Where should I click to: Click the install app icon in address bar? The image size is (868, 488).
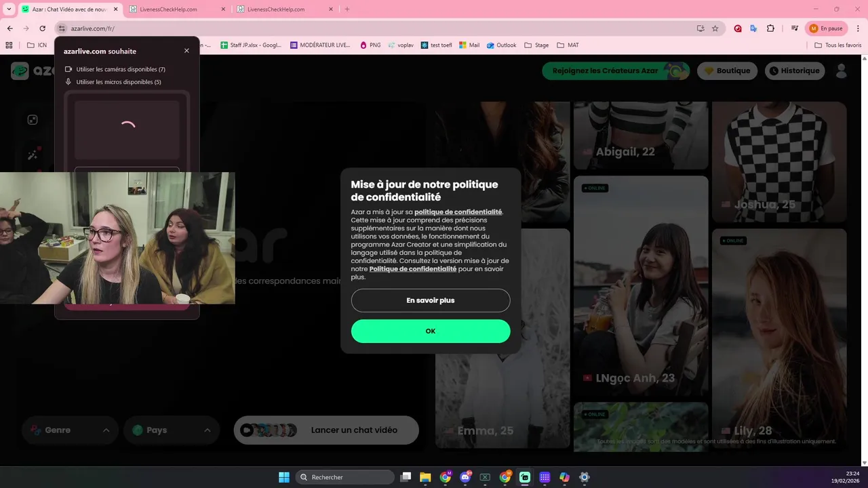click(701, 28)
